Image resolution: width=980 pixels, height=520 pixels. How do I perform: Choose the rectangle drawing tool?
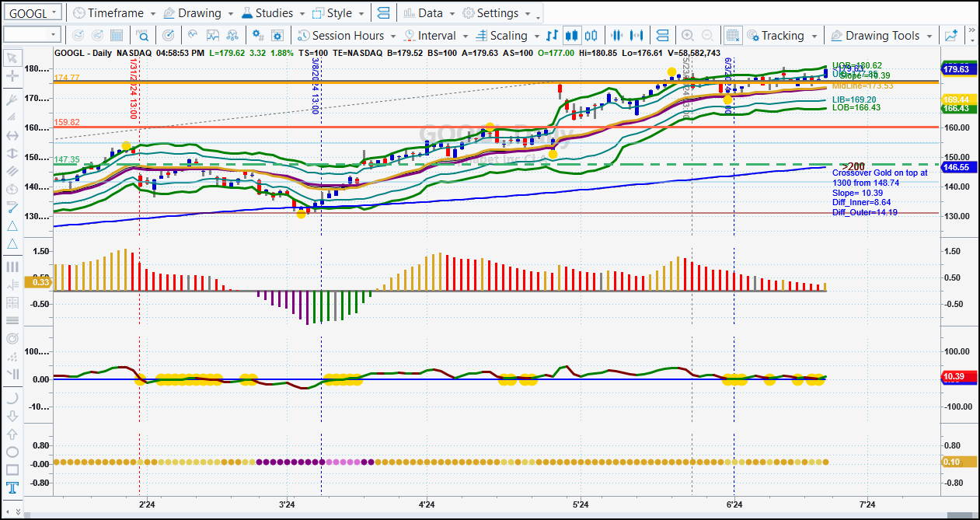coord(12,469)
